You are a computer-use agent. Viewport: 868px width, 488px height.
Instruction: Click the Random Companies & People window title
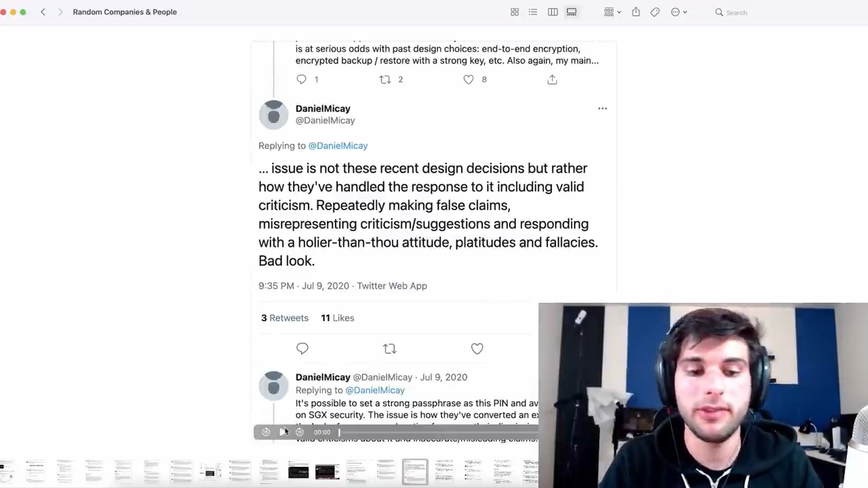coord(125,12)
